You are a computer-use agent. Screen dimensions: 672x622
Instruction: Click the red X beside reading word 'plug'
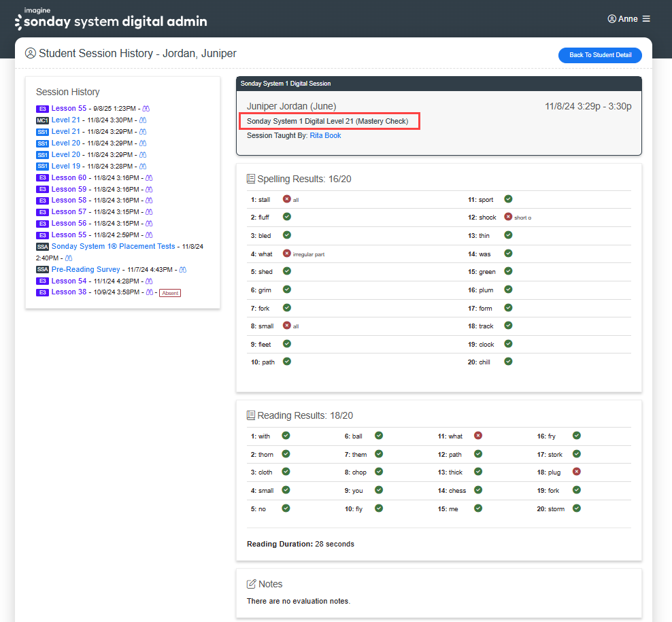coord(576,471)
